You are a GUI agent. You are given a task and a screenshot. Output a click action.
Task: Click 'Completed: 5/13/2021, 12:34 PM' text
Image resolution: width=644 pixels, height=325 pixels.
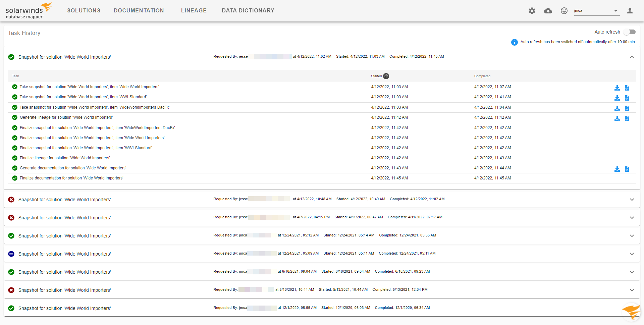[x=400, y=289]
